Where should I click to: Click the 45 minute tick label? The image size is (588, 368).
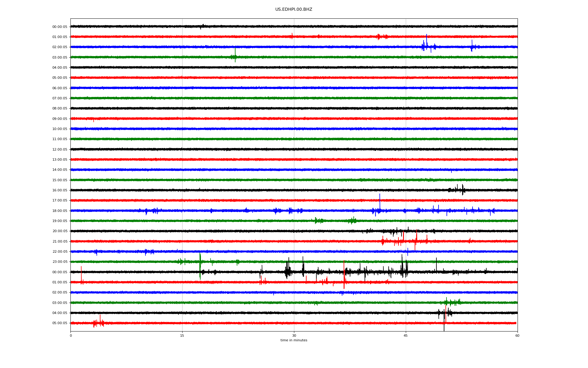coord(405,335)
